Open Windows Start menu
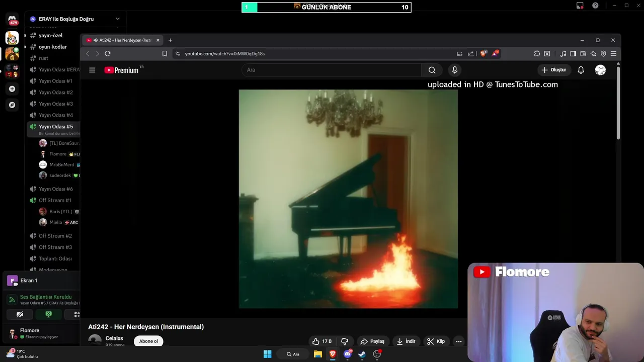The height and width of the screenshot is (362, 644). pos(267,354)
